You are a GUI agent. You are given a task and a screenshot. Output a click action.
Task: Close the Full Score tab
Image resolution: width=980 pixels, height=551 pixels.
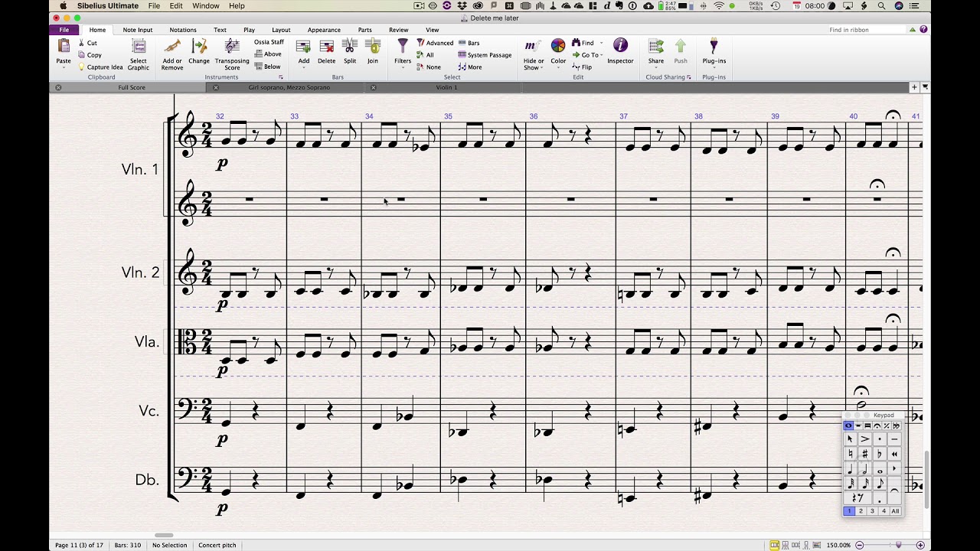coord(58,87)
